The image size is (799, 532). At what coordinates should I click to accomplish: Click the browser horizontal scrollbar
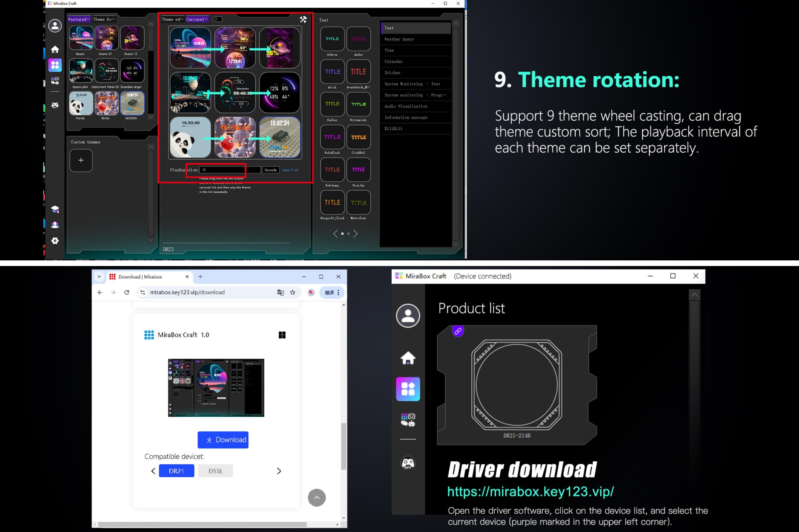click(x=202, y=525)
